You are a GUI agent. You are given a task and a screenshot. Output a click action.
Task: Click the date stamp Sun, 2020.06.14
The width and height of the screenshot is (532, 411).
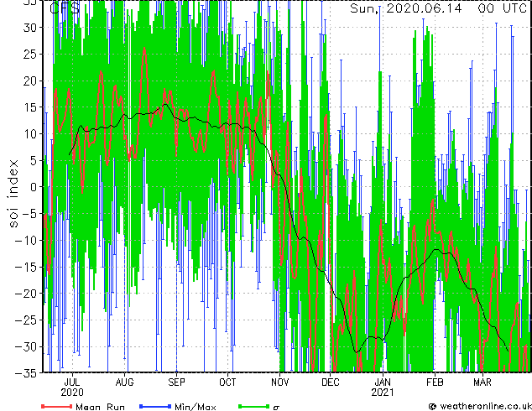pos(406,8)
